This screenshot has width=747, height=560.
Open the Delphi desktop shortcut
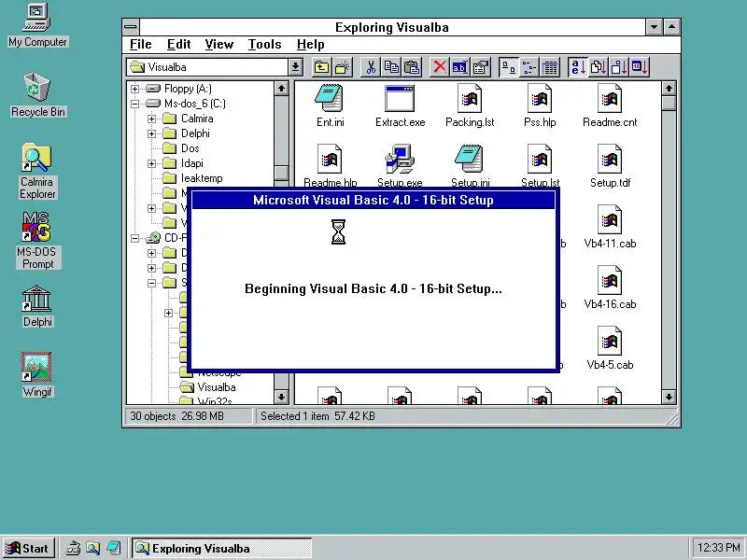(x=37, y=306)
